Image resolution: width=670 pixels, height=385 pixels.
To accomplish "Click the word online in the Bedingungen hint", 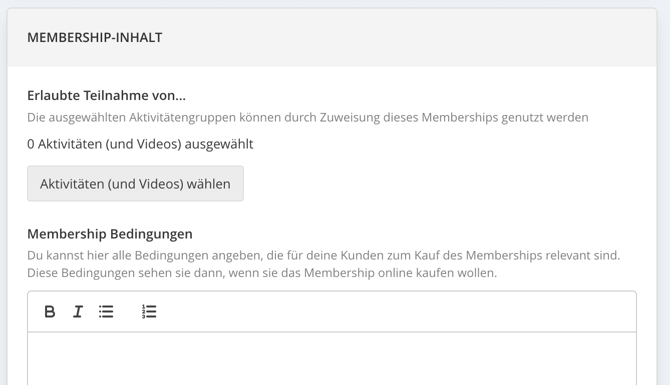I will coord(395,273).
